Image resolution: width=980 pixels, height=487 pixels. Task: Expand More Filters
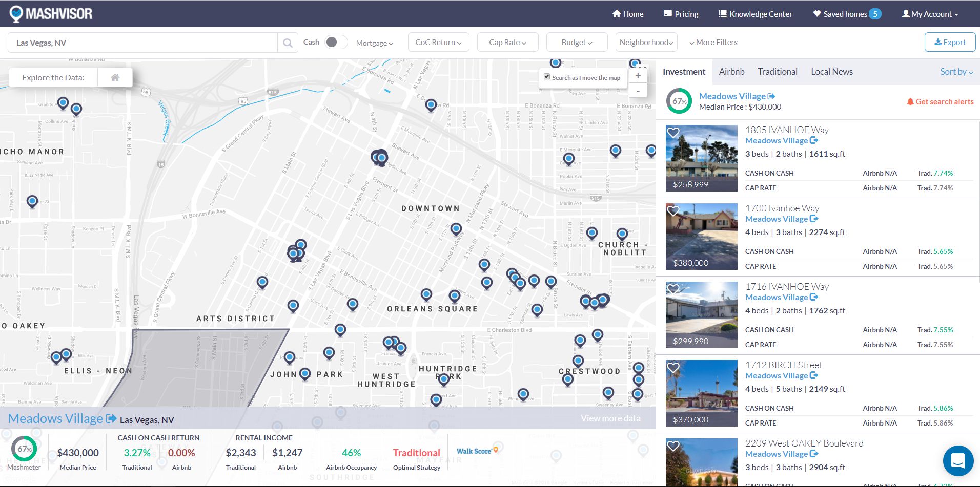[713, 43]
